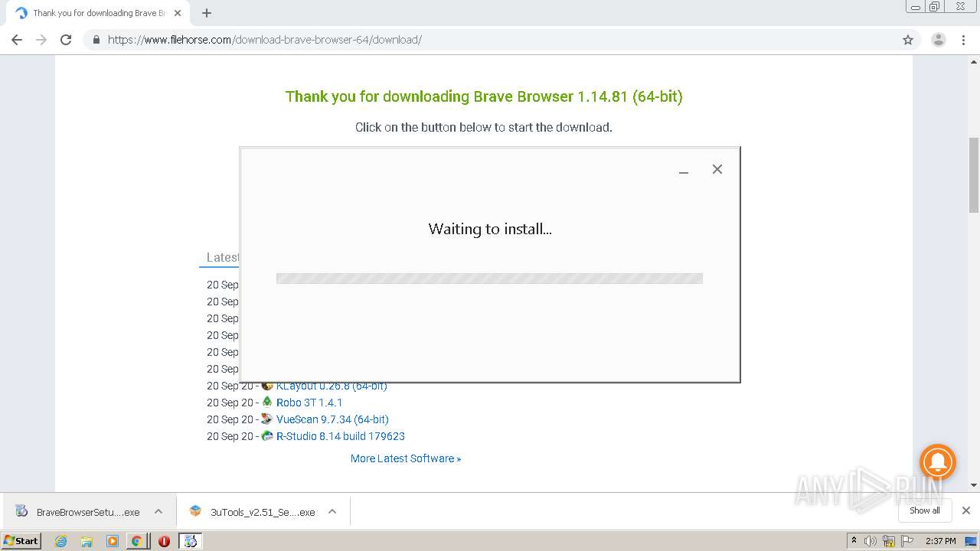Click the orange notification bell button
The image size is (980, 551).
pos(938,463)
